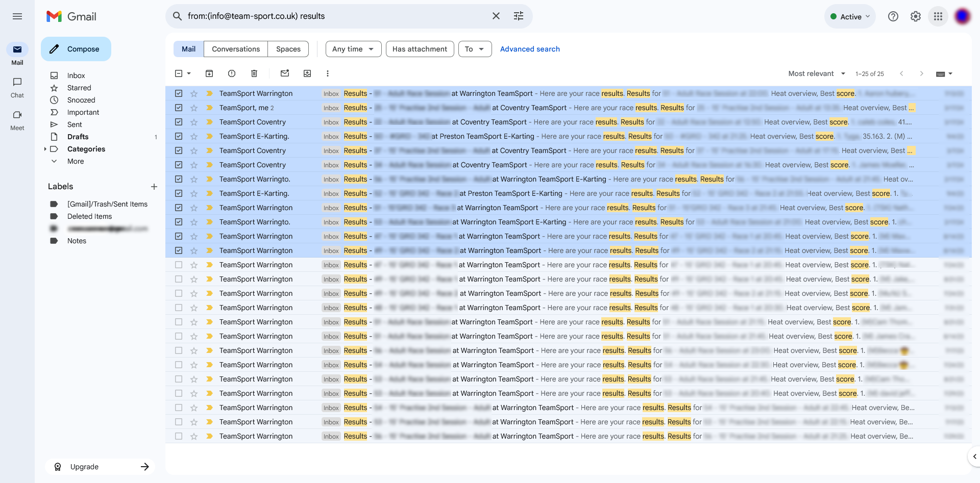Screen dimensions: 980x483
Task: Open input tools keyboard icon
Action: tap(941, 74)
